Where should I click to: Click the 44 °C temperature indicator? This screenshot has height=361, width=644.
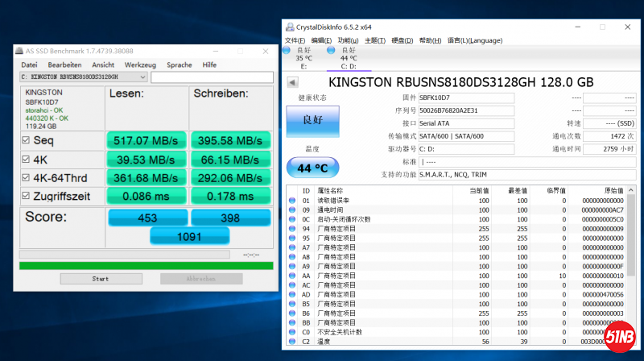click(x=313, y=168)
